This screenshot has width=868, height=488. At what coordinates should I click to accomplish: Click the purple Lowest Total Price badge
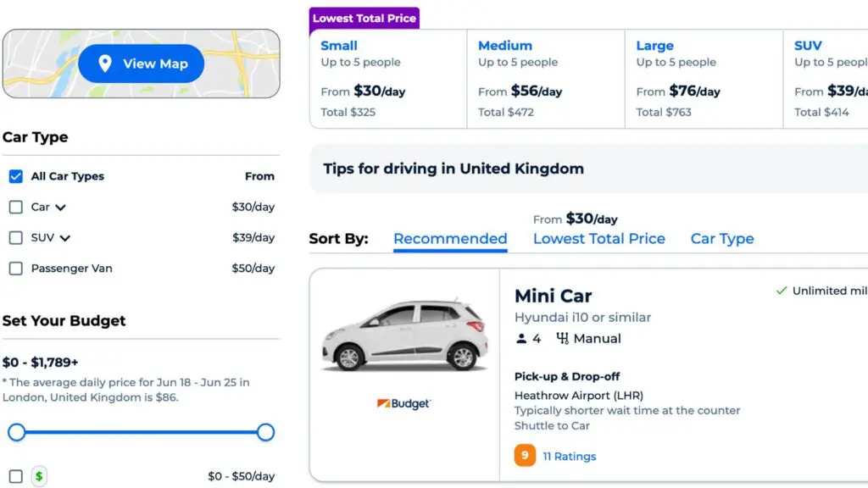tap(364, 18)
